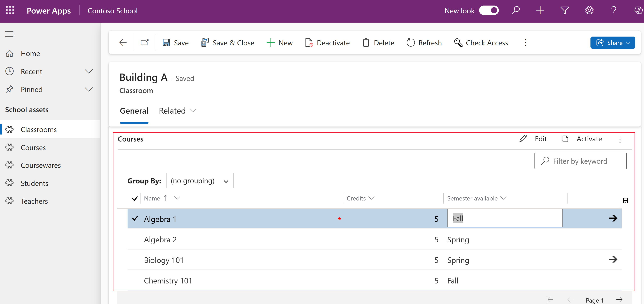This screenshot has height=304, width=644.
Task: Click the Save & Close icon
Action: (204, 42)
